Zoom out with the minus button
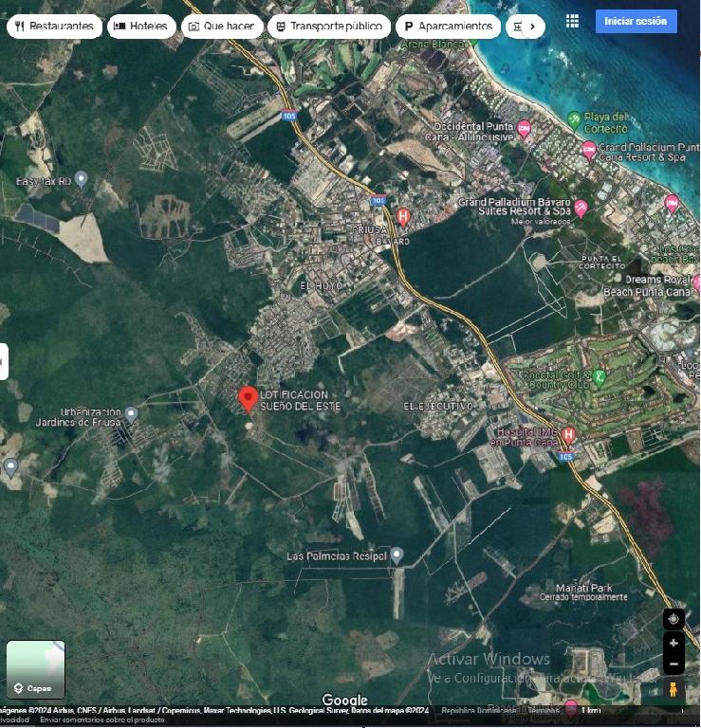 tap(673, 664)
